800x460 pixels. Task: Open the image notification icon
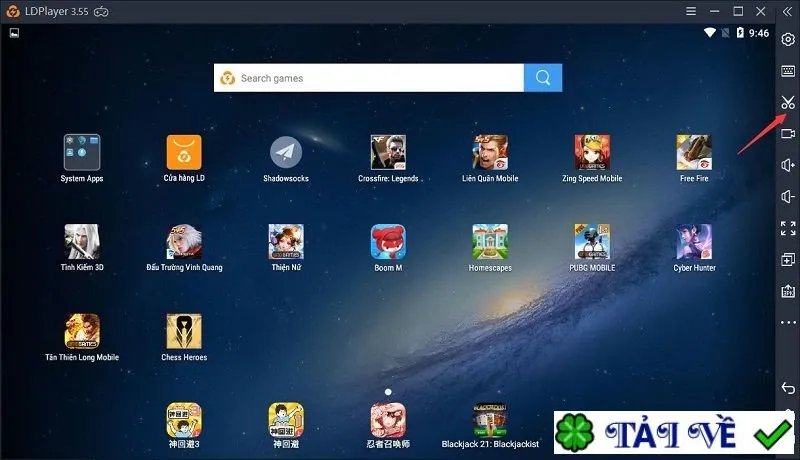[14, 33]
